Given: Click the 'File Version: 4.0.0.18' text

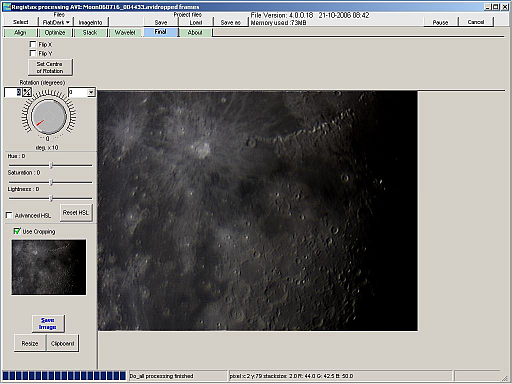Looking at the screenshot, I should click(x=282, y=15).
